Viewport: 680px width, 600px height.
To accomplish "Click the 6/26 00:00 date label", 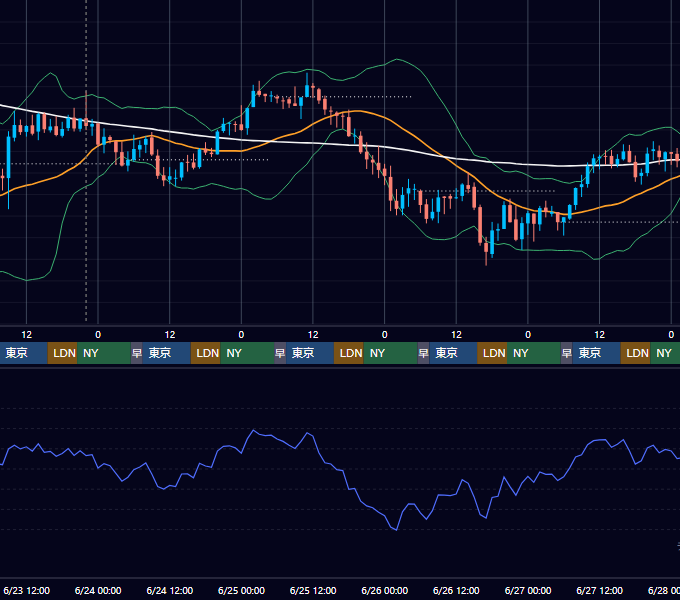I will click(384, 590).
